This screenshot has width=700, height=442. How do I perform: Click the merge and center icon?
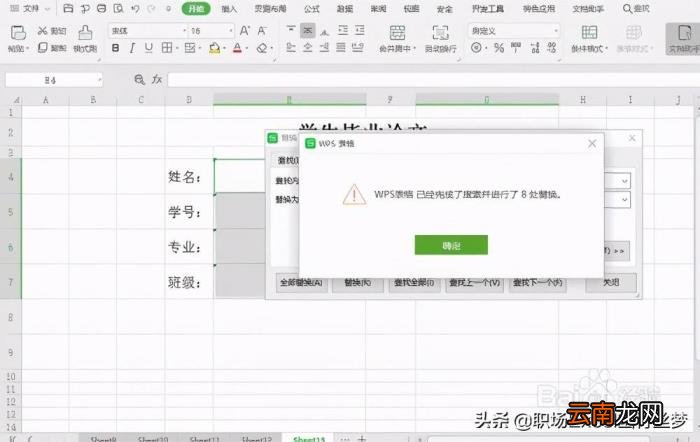coord(397,33)
